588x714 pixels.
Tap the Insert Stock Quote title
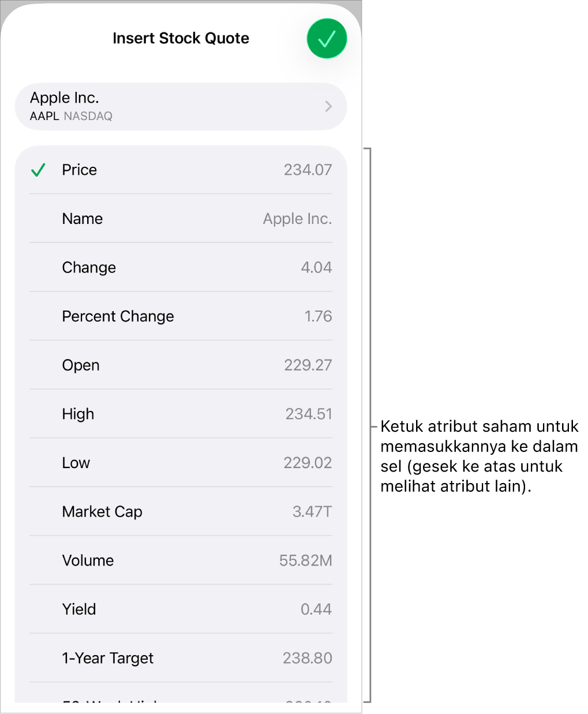pos(181,38)
